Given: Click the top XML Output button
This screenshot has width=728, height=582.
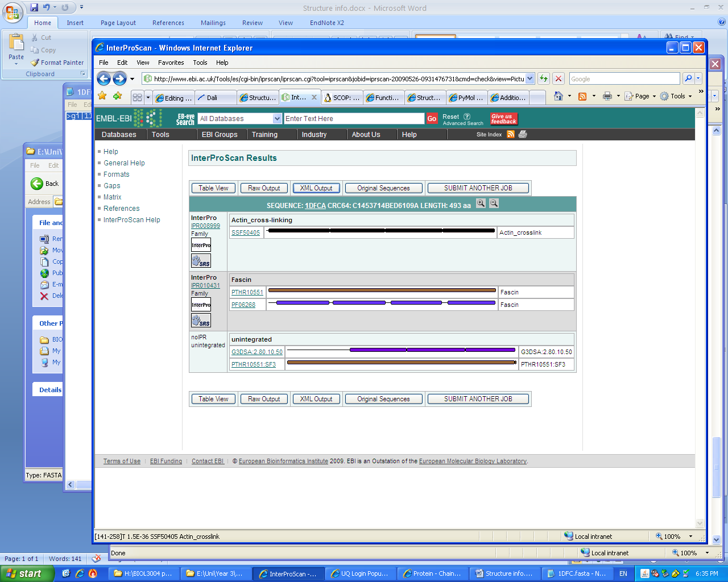Looking at the screenshot, I should click(316, 188).
